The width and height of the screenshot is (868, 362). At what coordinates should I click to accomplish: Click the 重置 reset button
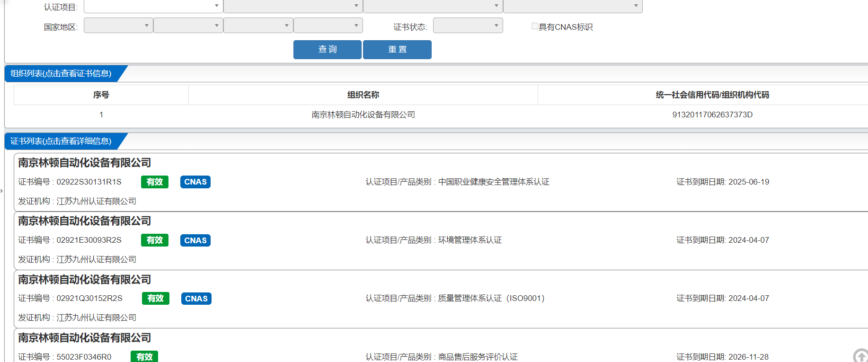(397, 50)
